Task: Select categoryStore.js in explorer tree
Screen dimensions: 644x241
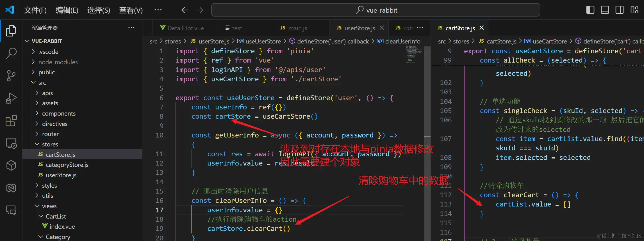Action: (x=82, y=165)
